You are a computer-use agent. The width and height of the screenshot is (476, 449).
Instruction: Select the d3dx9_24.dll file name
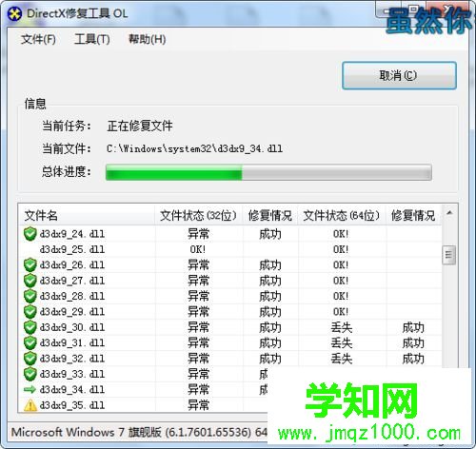click(72, 234)
